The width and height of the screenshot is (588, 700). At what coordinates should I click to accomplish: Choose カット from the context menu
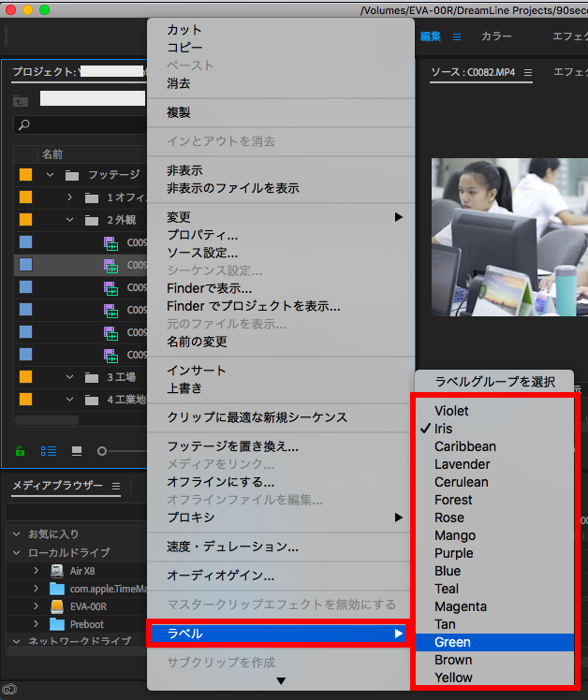(x=281, y=30)
